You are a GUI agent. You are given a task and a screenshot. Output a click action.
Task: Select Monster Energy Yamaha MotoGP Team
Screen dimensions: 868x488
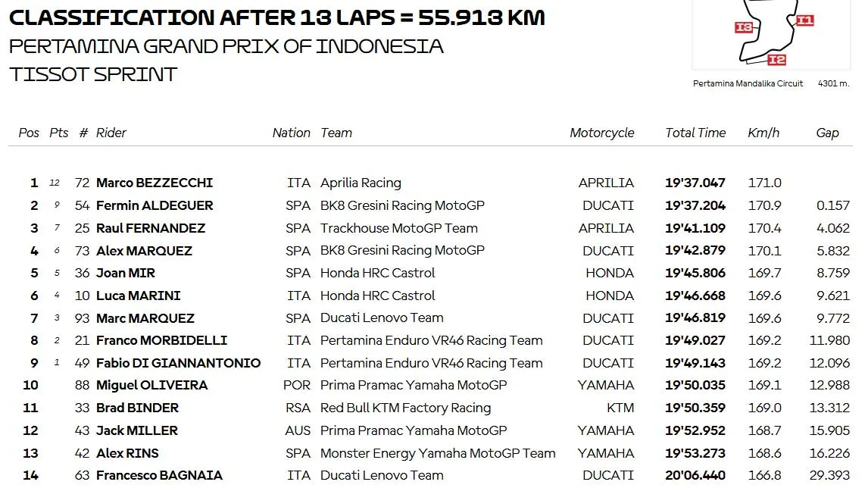[x=438, y=453]
